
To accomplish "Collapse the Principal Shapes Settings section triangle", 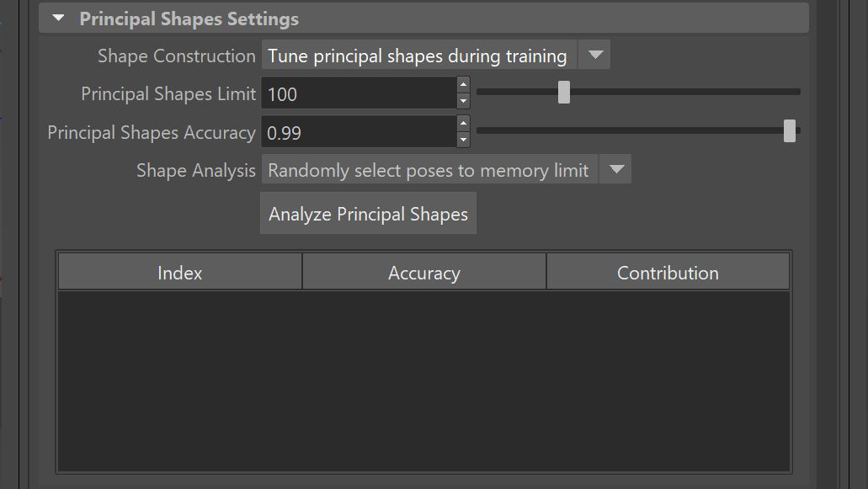I will click(x=58, y=19).
